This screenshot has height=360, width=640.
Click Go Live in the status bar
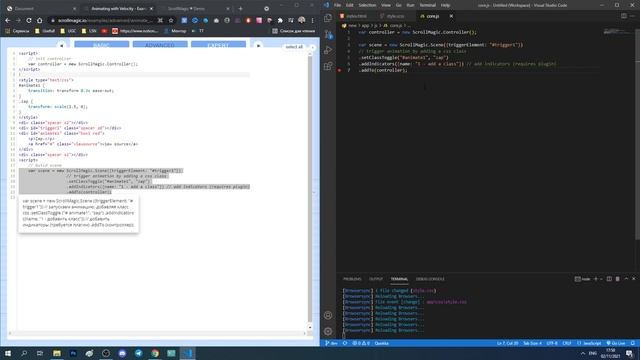point(616,343)
